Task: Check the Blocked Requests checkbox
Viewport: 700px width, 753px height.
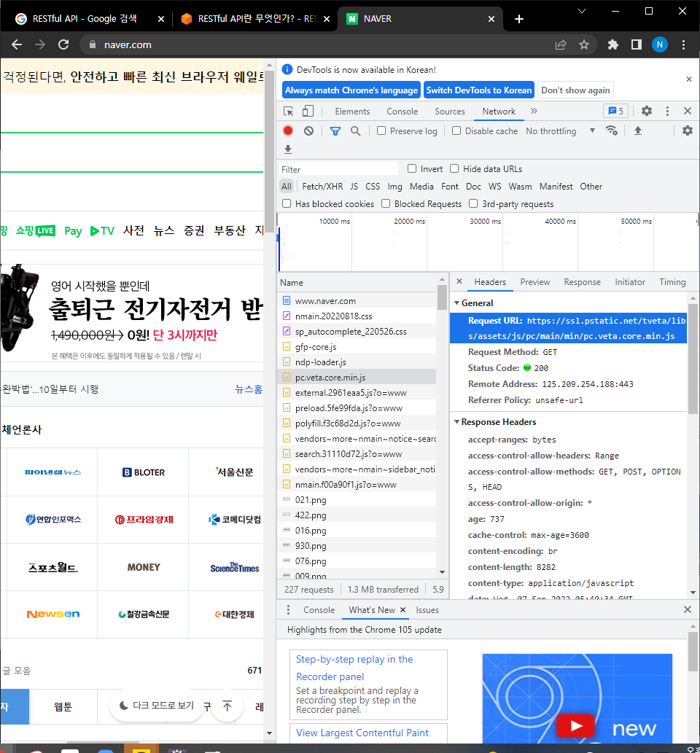Action: tap(385, 203)
